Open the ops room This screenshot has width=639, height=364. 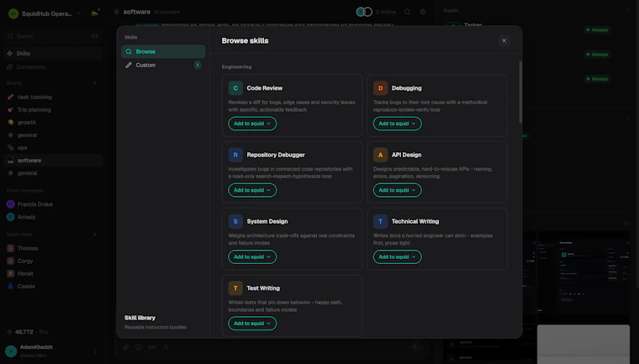pos(53,148)
